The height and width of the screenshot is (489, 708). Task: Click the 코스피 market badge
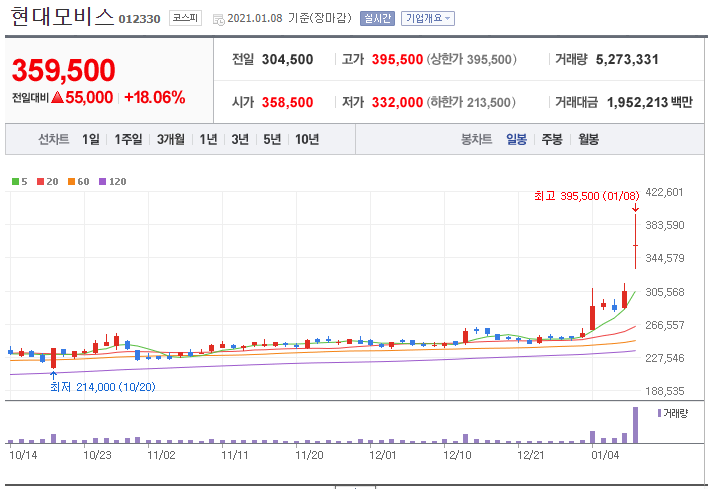coord(185,18)
